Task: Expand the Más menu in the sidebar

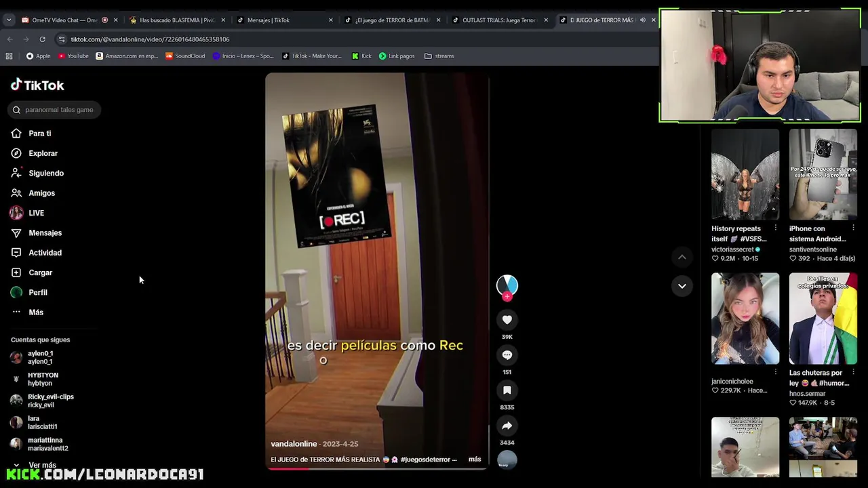Action: (x=28, y=312)
